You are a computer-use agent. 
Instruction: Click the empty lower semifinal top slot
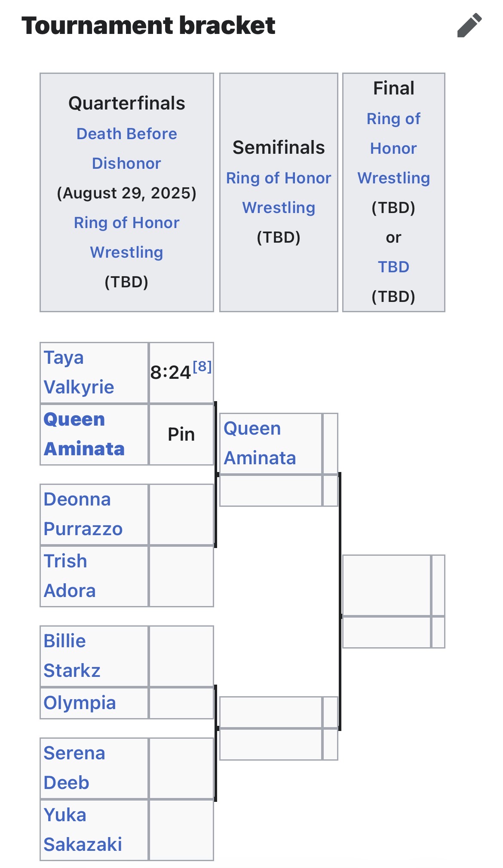[271, 712]
